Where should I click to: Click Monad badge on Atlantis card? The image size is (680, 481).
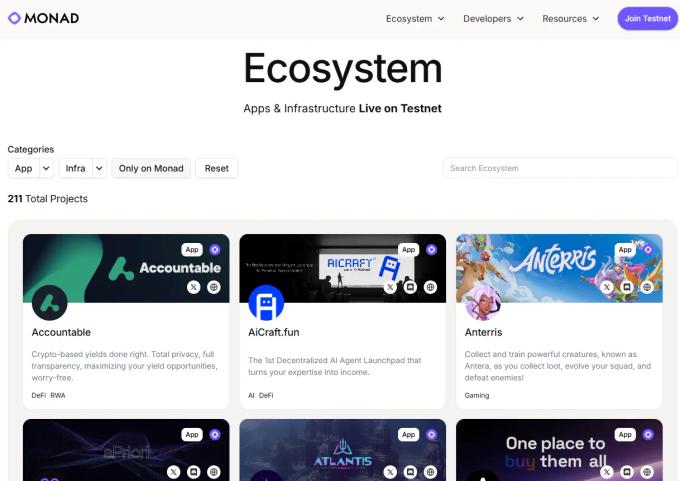point(432,435)
